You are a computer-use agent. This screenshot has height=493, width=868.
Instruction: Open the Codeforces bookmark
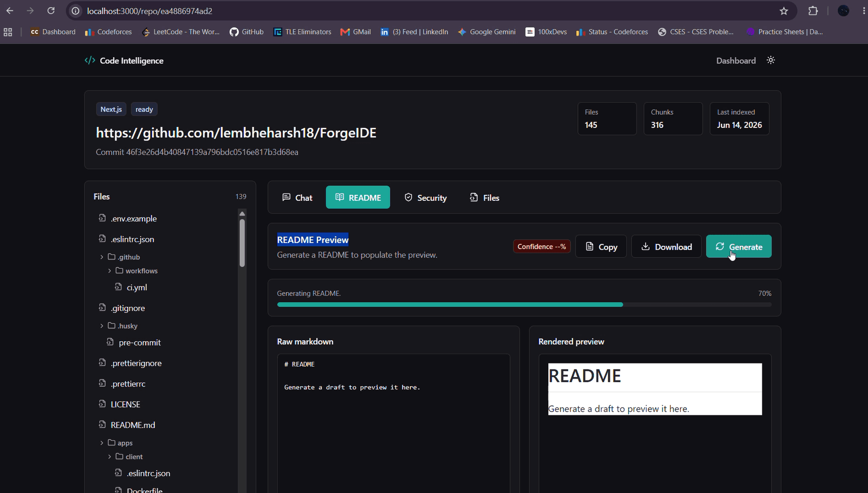(x=108, y=32)
